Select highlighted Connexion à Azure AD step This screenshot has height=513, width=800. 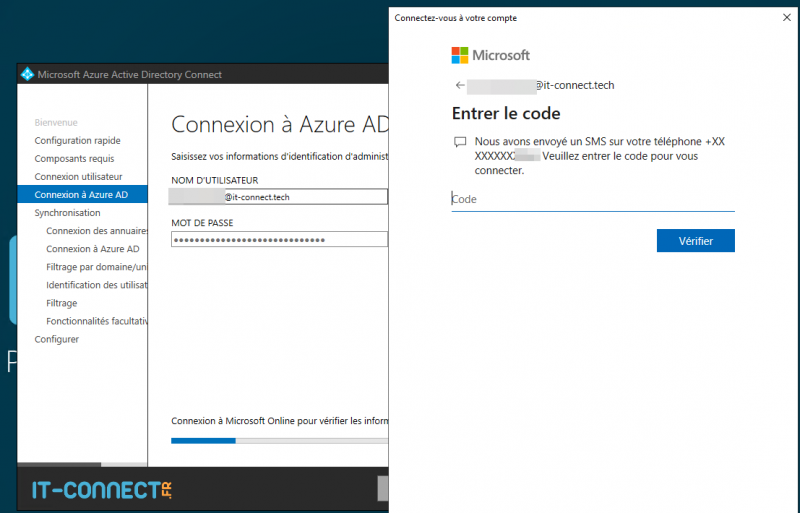[x=80, y=194]
